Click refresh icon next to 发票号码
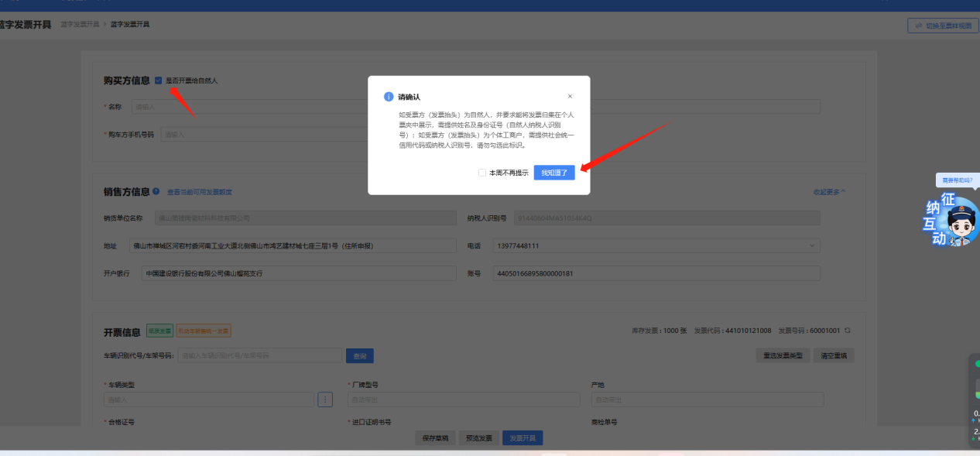This screenshot has width=980, height=456. point(848,331)
